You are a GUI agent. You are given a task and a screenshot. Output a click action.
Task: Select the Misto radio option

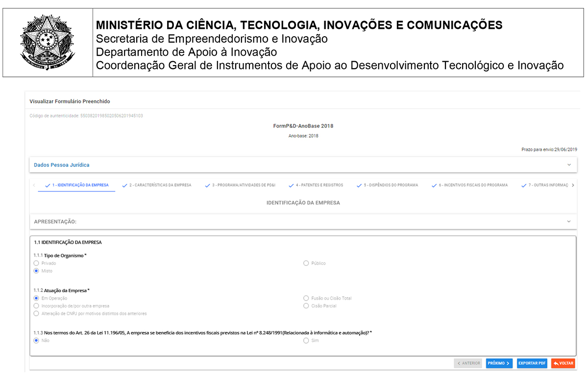(36, 271)
